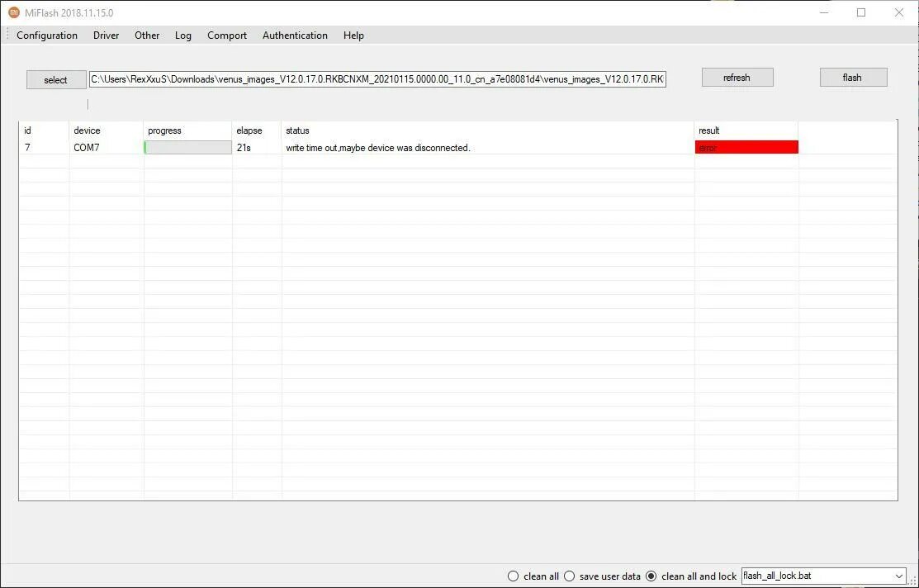
Task: Open the Other menu
Action: 147,36
